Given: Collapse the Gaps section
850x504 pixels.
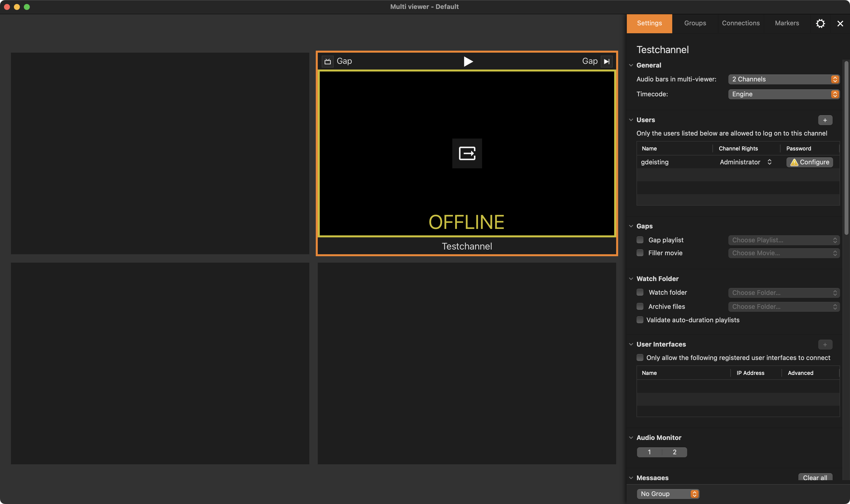Looking at the screenshot, I should point(631,226).
